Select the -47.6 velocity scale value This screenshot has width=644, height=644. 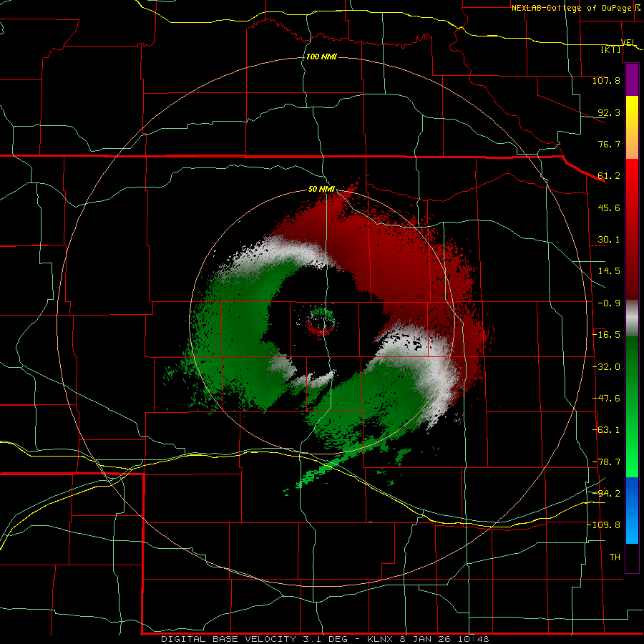click(606, 399)
